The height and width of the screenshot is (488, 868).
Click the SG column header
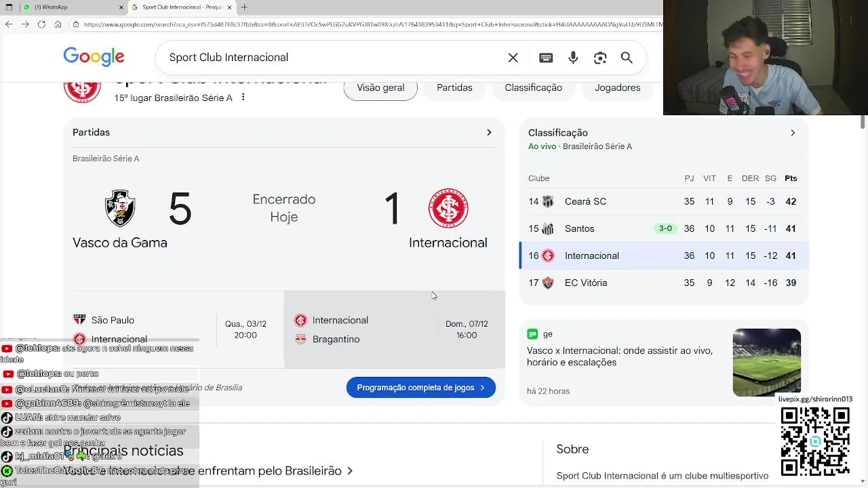coord(770,178)
